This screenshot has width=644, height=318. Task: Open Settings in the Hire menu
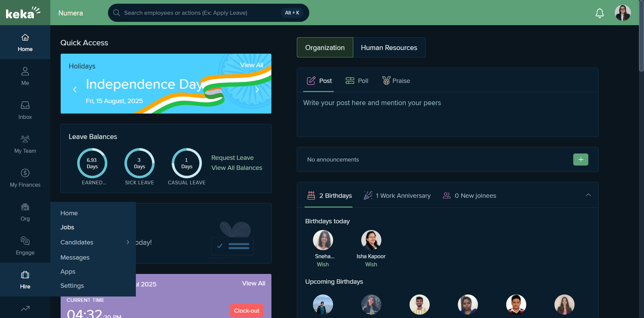click(x=72, y=285)
